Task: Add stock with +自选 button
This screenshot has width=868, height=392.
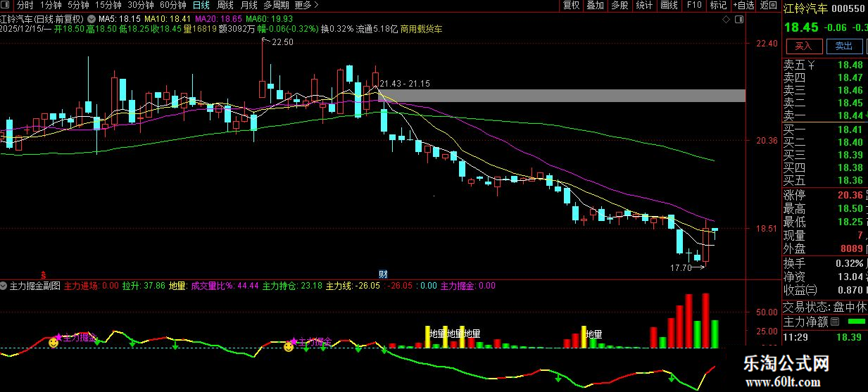Action: 743,5
